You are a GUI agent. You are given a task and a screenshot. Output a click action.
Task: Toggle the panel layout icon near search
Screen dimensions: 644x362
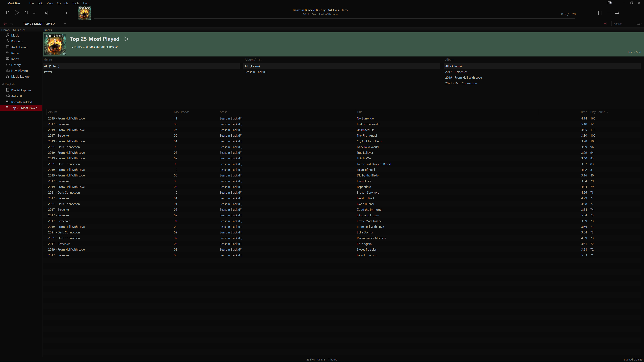605,23
